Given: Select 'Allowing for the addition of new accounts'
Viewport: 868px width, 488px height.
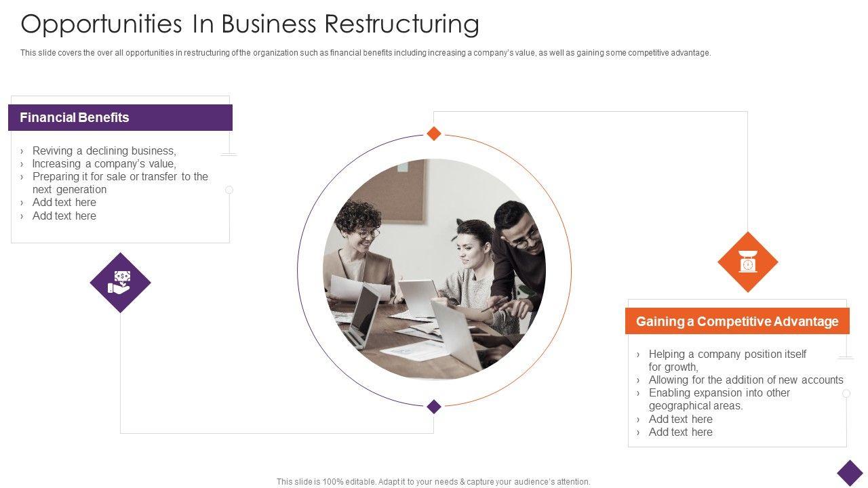Looking at the screenshot, I should 746,380.
